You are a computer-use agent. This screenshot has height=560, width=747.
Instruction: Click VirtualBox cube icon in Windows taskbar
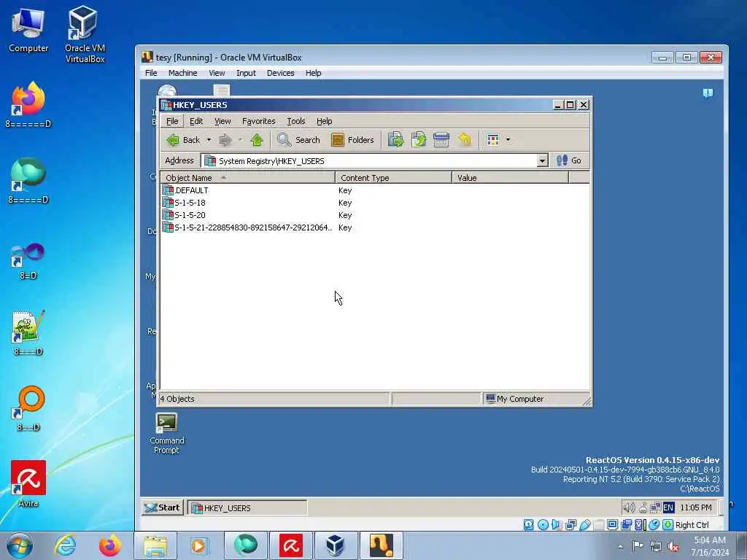coord(336,545)
